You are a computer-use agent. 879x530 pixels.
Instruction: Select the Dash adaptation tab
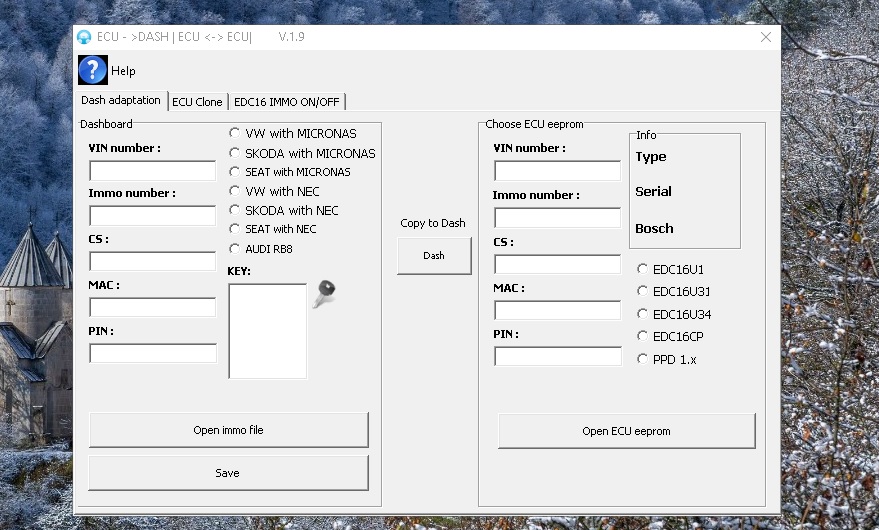pyautogui.click(x=121, y=101)
